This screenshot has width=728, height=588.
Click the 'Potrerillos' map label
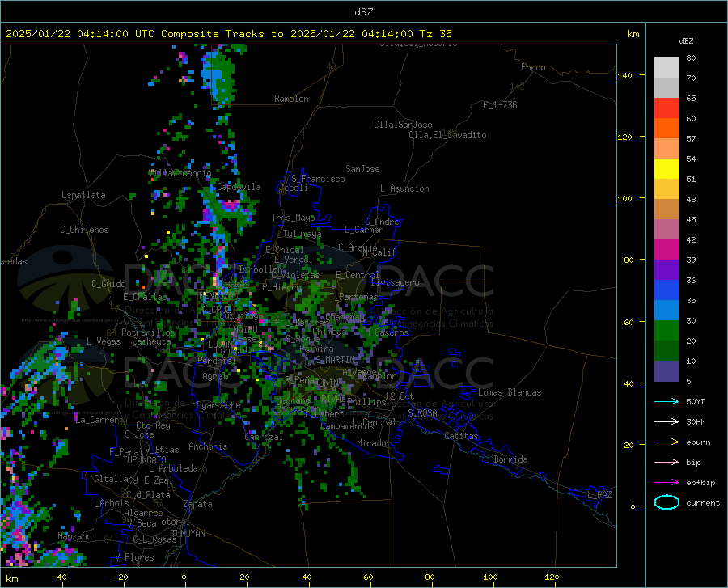pos(148,332)
